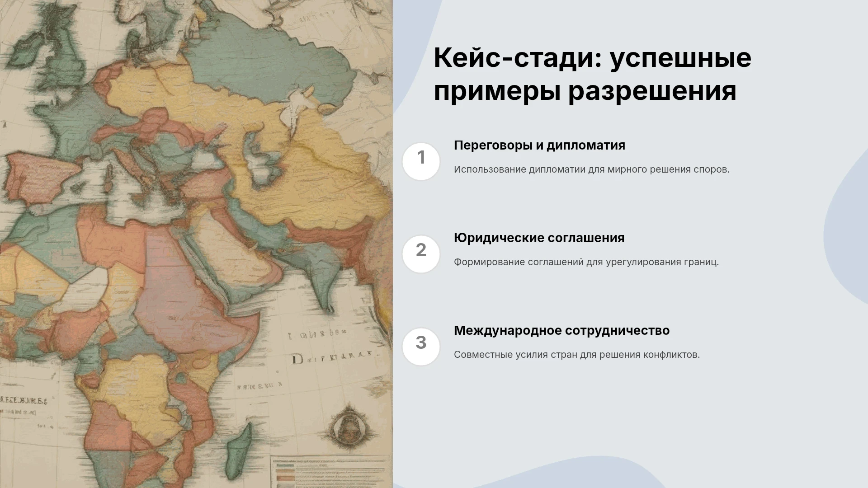Click the circle numbered 3
Image resolution: width=868 pixels, height=488 pixels.
[x=421, y=347]
